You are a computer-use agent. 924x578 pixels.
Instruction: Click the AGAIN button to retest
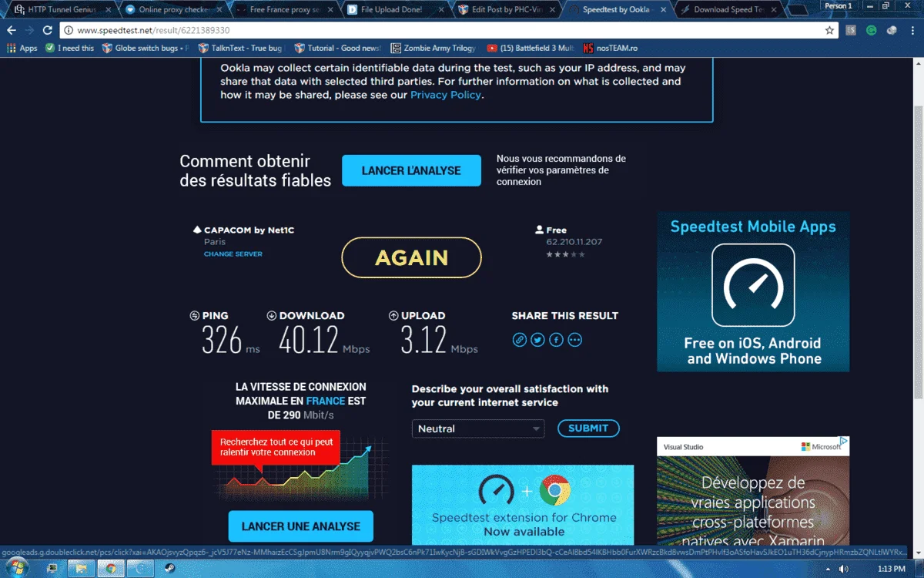[411, 257]
